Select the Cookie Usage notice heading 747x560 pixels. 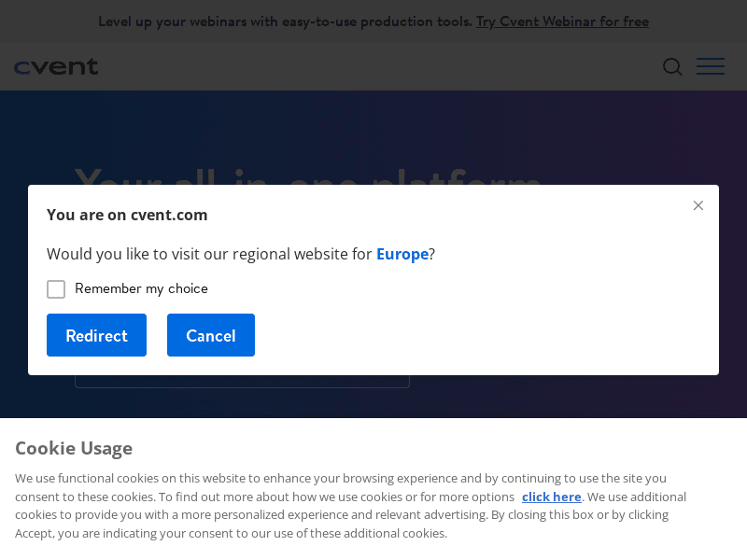tap(74, 448)
